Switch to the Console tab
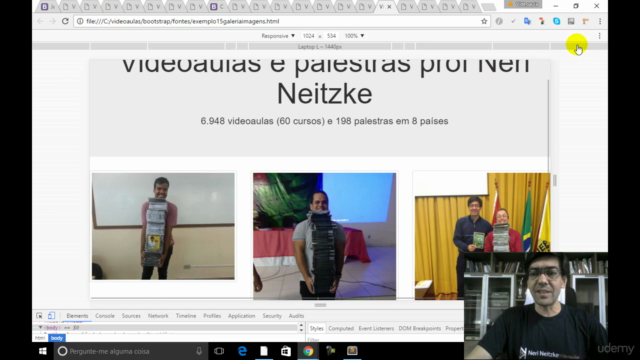 click(x=105, y=316)
